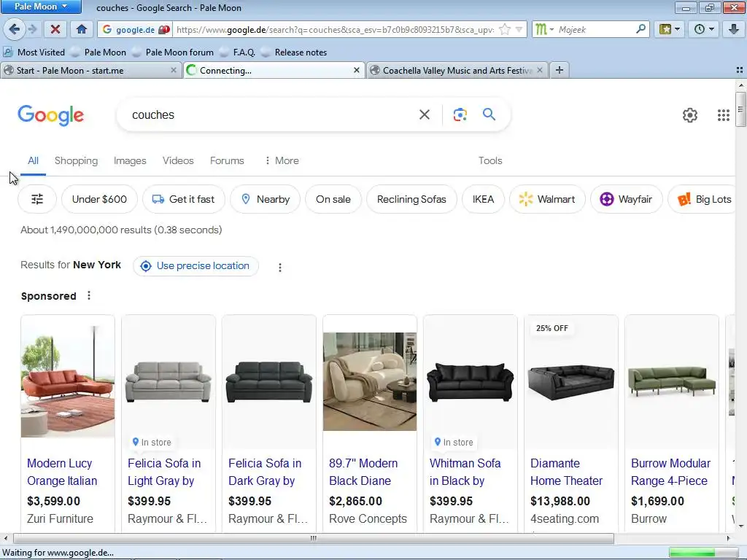The image size is (747, 560).
Task: Open the location options three-dot menu
Action: (280, 267)
